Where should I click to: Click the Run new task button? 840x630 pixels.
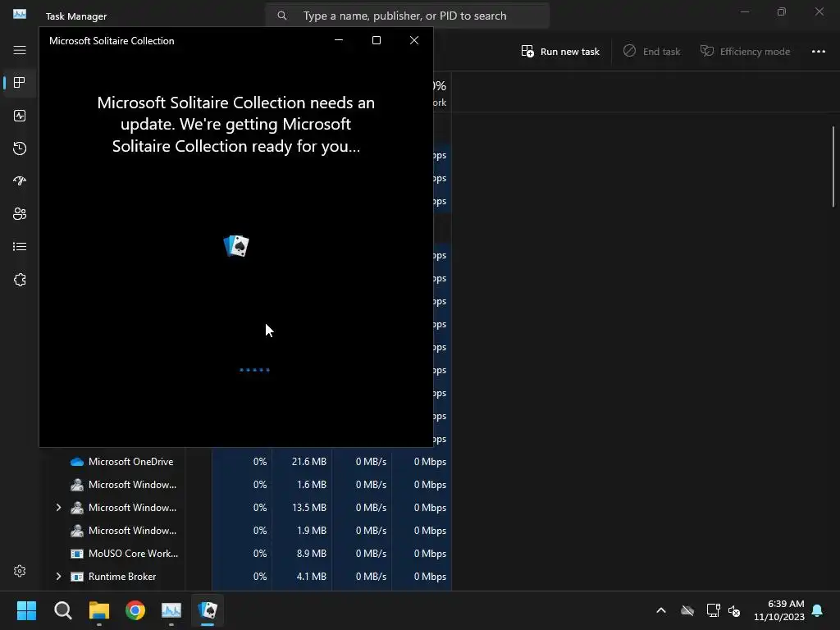click(560, 52)
